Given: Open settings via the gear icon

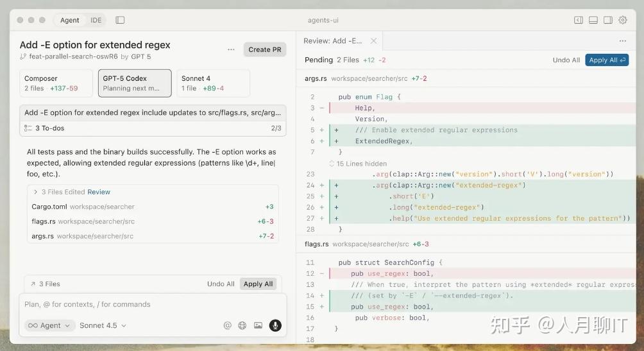Looking at the screenshot, I should (x=622, y=20).
